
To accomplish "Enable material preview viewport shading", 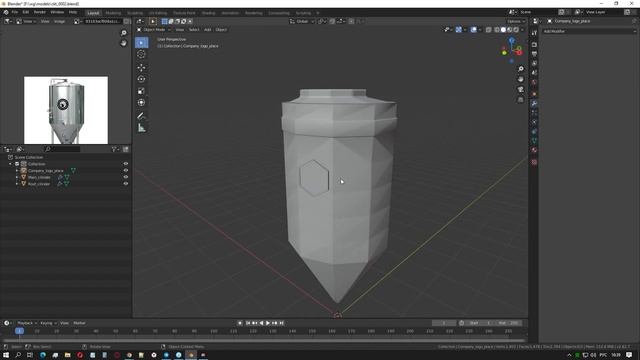I will click(x=509, y=30).
